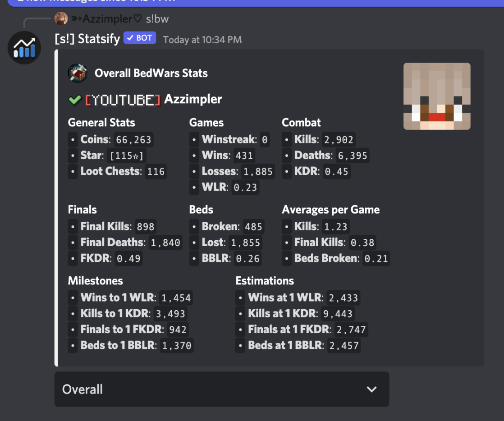Viewport: 504px width, 421px height.
Task: Click the Beds section heading
Action: click(x=201, y=210)
